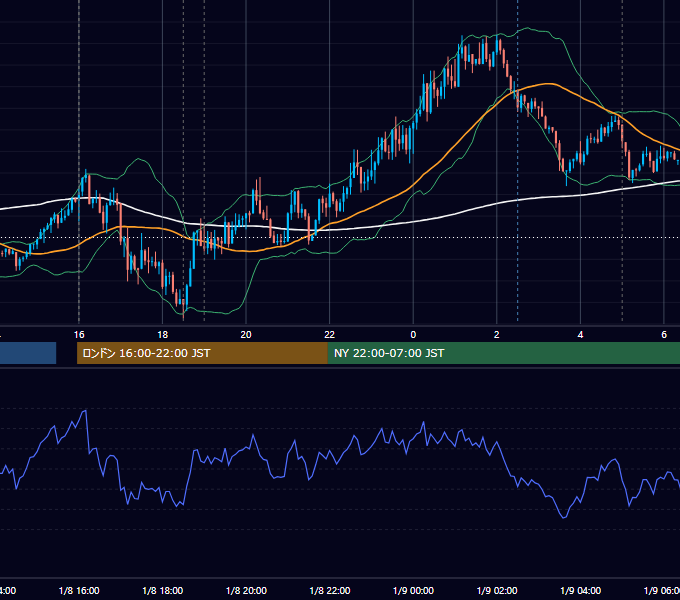Screen dimensions: 680x600
Task: Click the hour label 18 under price chart
Action: coord(162,335)
